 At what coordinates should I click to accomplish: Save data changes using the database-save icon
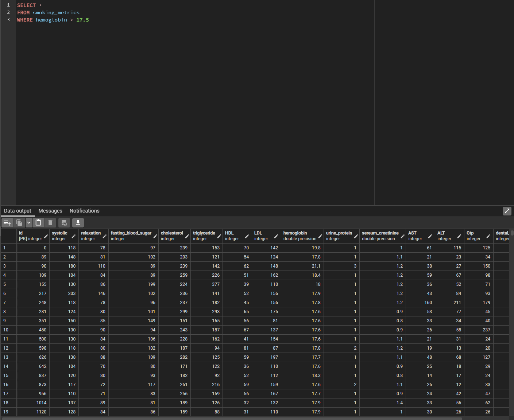point(64,222)
